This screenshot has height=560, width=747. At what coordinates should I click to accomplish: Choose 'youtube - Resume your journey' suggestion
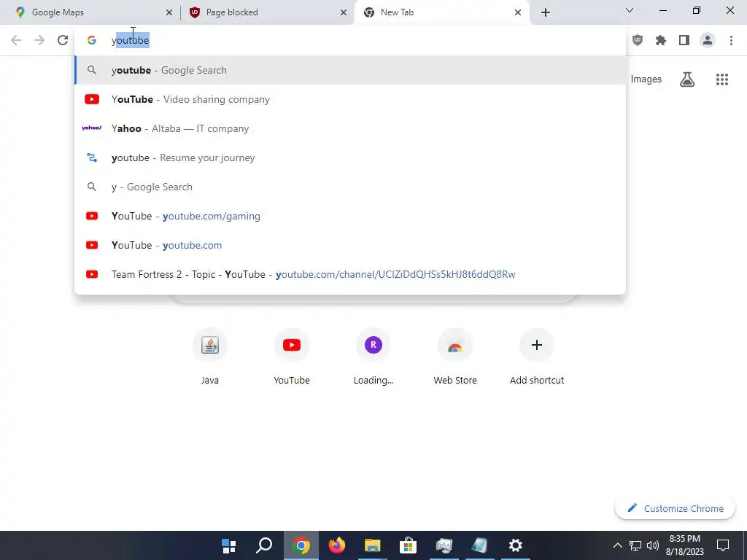pyautogui.click(x=350, y=157)
